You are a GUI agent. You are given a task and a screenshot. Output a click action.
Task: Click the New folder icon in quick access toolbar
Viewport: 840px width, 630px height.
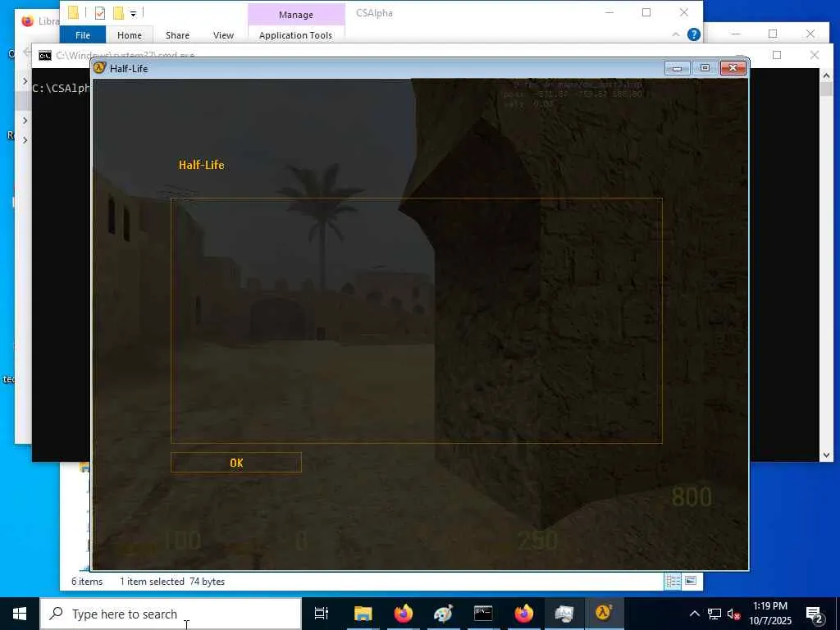click(118, 13)
